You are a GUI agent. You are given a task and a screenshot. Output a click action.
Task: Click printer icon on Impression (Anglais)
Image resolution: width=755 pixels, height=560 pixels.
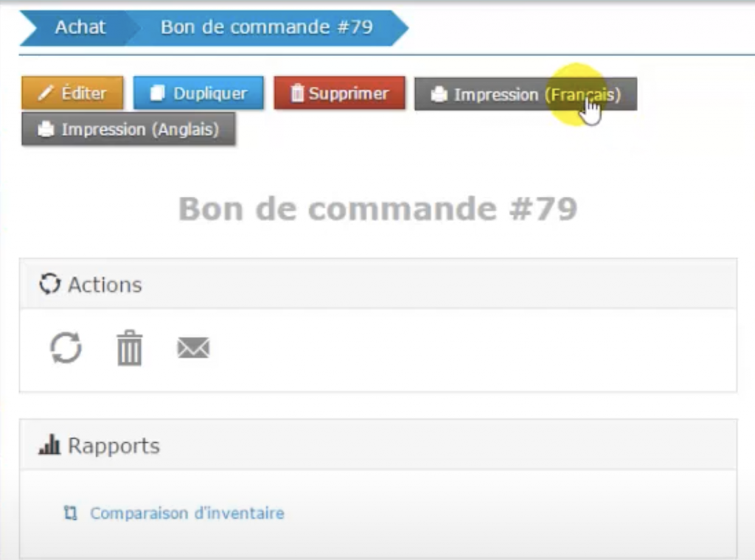tap(46, 130)
